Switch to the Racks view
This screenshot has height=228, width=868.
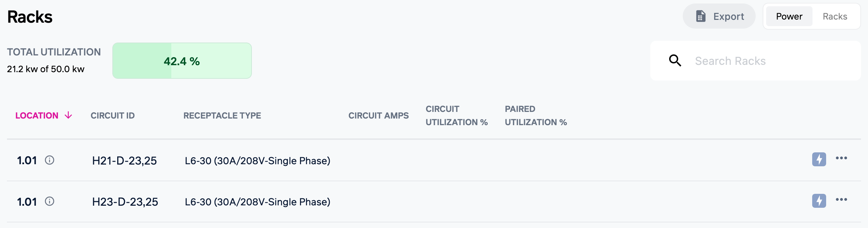pos(835,16)
